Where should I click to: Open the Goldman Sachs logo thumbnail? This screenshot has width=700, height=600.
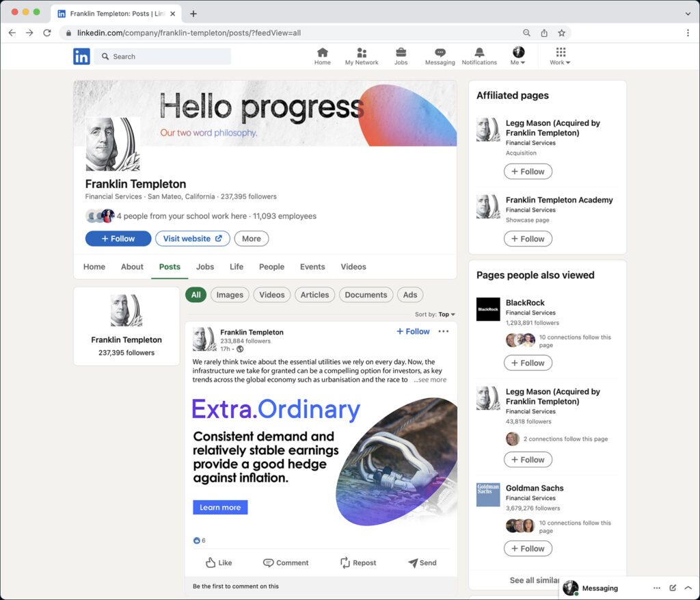[x=488, y=495]
